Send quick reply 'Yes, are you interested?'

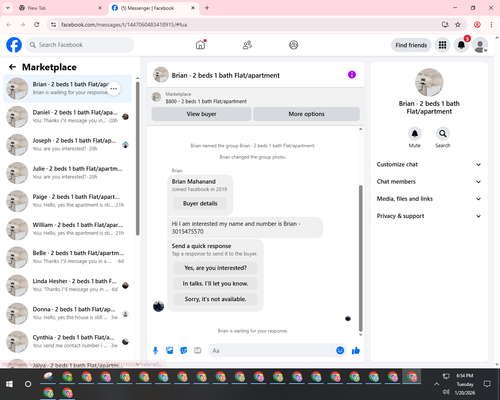click(215, 268)
